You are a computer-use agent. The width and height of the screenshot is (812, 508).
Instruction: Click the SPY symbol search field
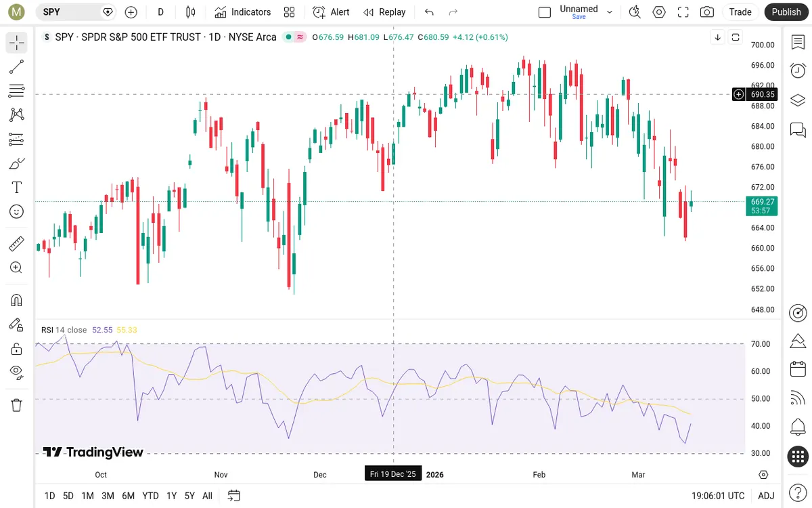pos(74,12)
